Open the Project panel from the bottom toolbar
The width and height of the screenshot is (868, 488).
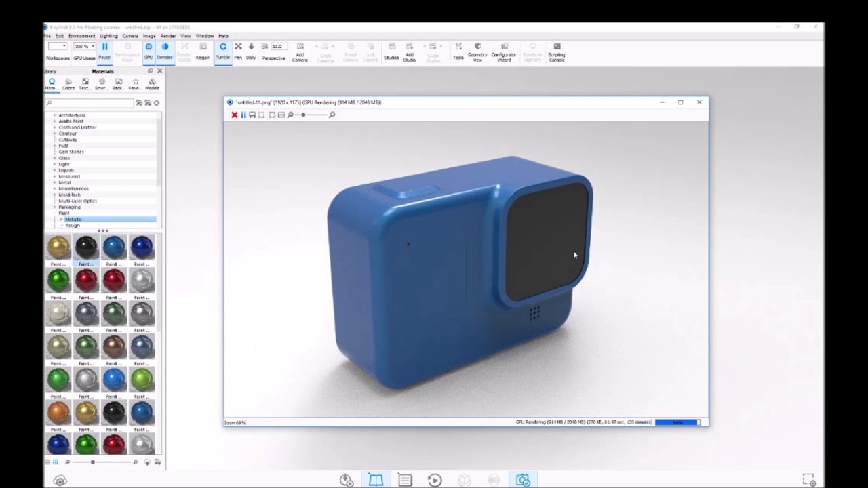[405, 480]
